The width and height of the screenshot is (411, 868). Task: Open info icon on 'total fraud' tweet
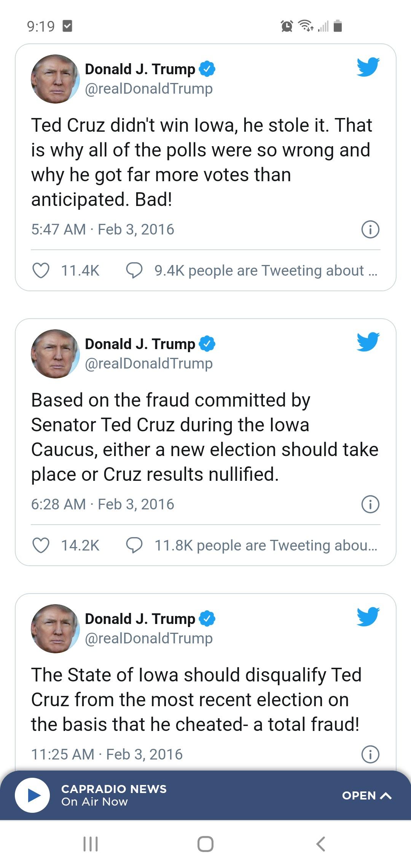[370, 754]
